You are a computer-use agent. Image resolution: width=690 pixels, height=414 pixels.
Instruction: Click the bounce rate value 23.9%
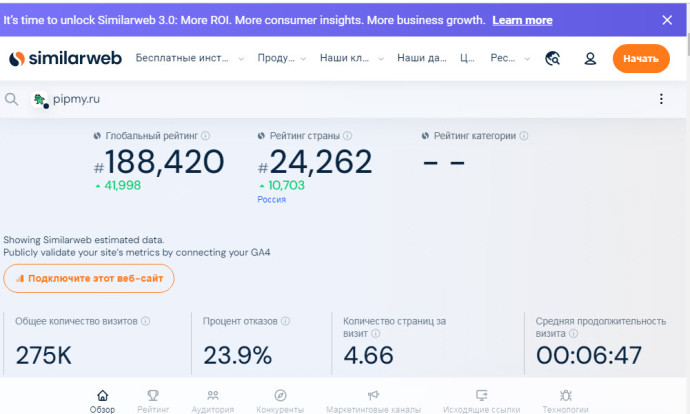[x=238, y=355]
